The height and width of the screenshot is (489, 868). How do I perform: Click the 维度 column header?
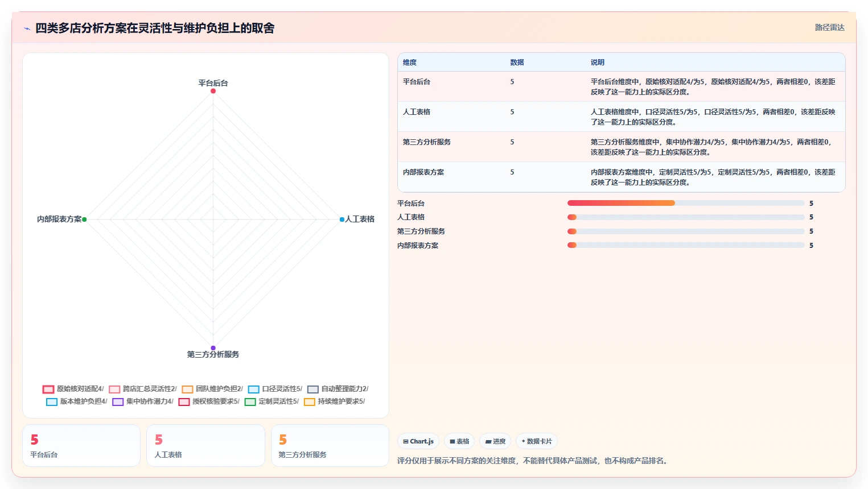click(x=410, y=63)
